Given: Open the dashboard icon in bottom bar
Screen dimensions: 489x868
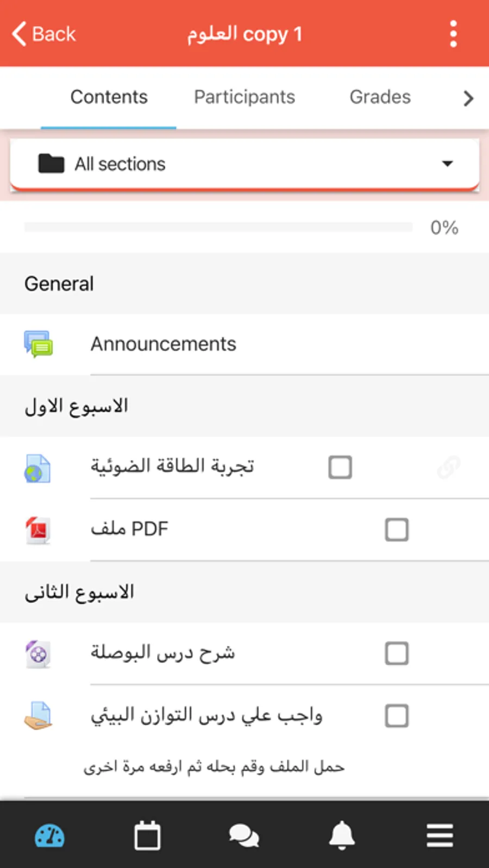Looking at the screenshot, I should [49, 835].
